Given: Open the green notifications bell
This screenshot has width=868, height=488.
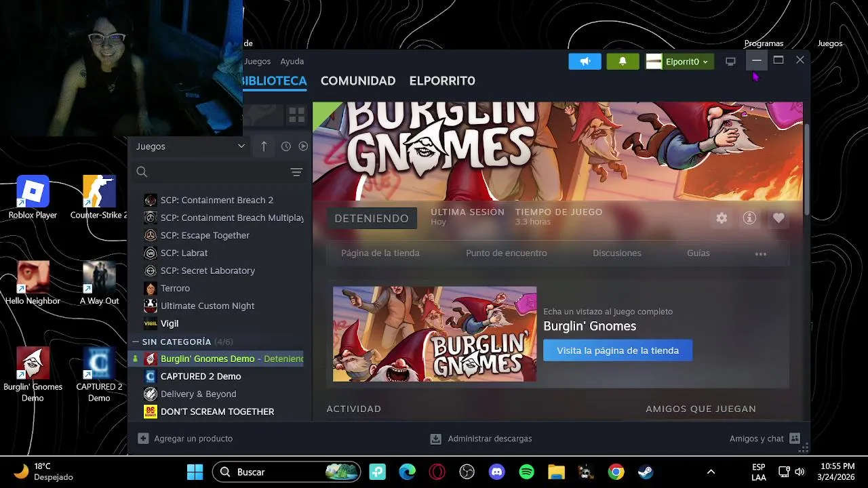Looking at the screenshot, I should point(623,62).
